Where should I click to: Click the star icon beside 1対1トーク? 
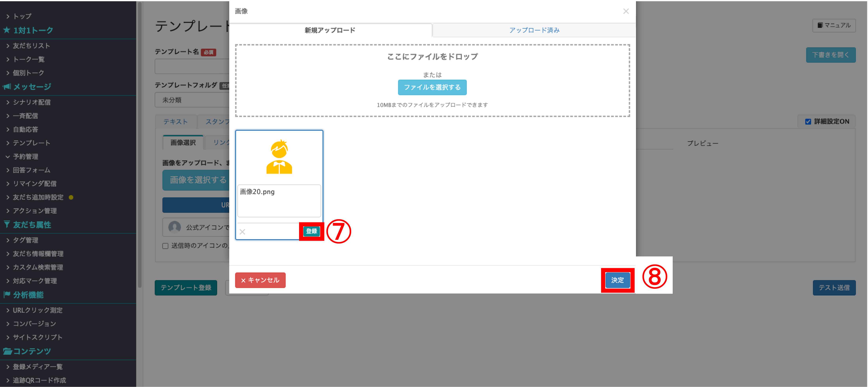[x=6, y=30]
